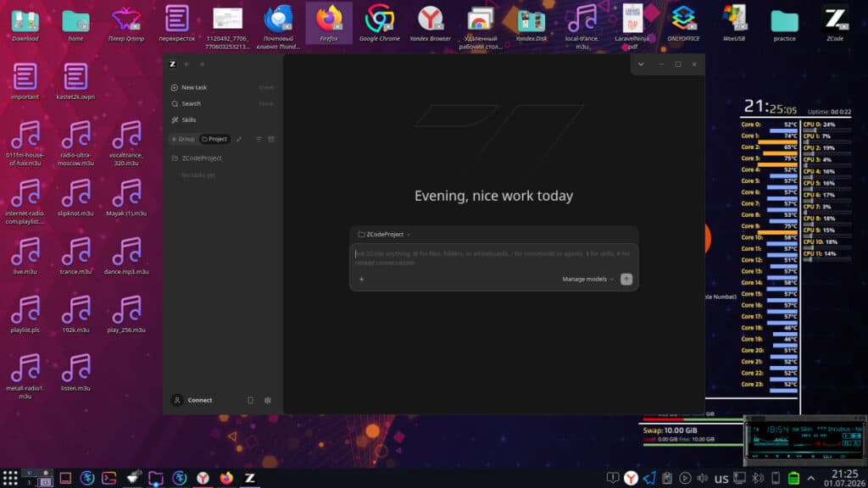Open Search in the ZCode sidebar
This screenshot has height=488, width=868.
[x=223, y=103]
